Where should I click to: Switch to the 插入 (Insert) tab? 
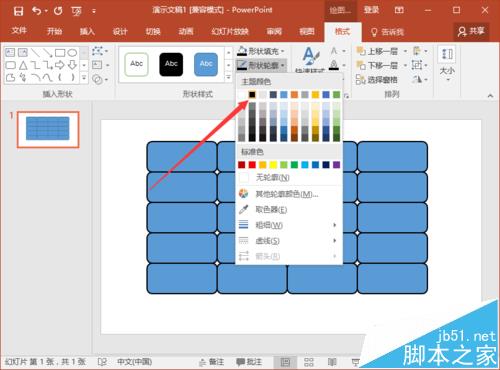coord(87,31)
